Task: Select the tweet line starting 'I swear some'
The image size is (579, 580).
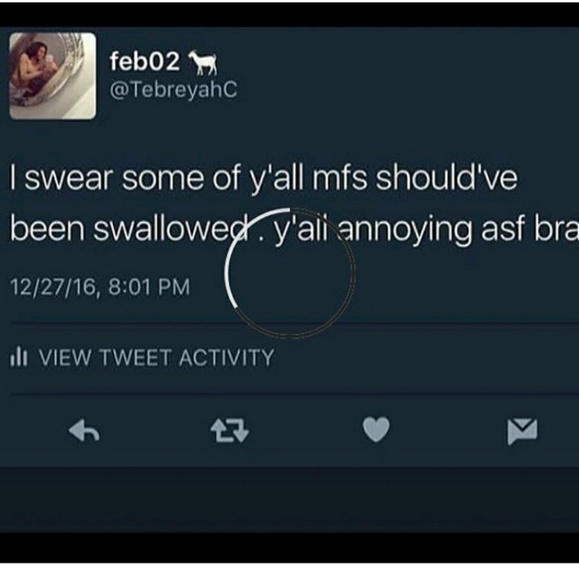Action: tap(263, 178)
